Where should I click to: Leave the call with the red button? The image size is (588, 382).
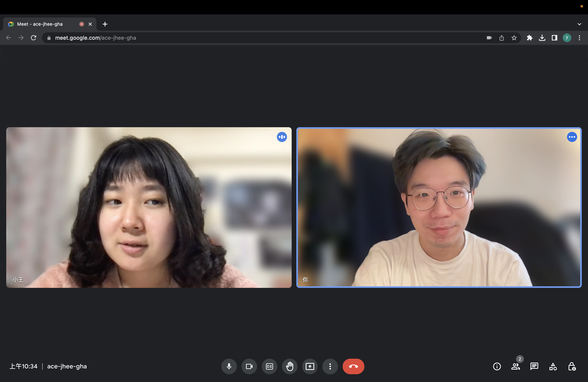(353, 366)
